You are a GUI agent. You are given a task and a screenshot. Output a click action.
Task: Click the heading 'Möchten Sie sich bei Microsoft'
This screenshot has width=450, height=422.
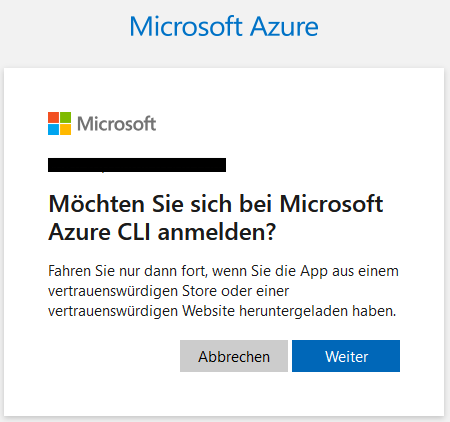click(216, 204)
